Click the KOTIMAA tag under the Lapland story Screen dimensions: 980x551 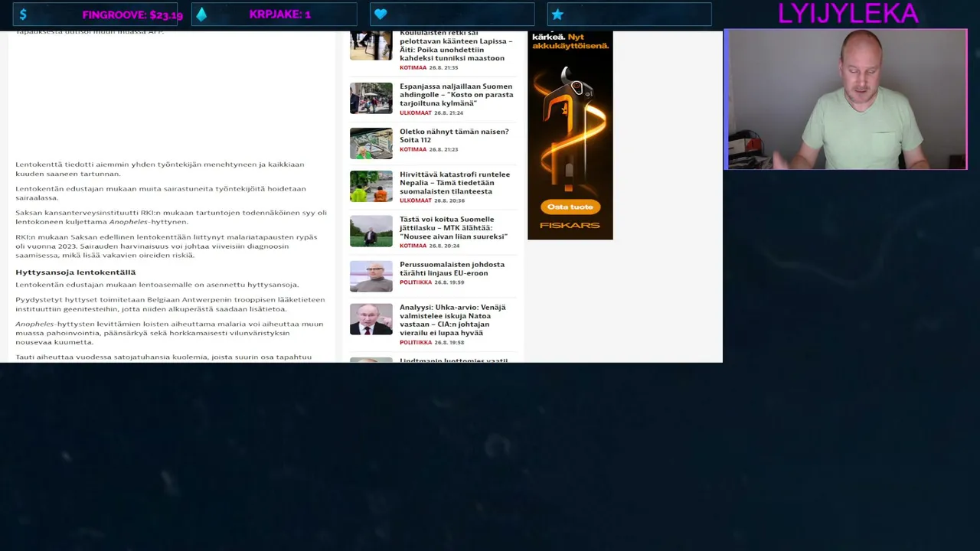[413, 68]
